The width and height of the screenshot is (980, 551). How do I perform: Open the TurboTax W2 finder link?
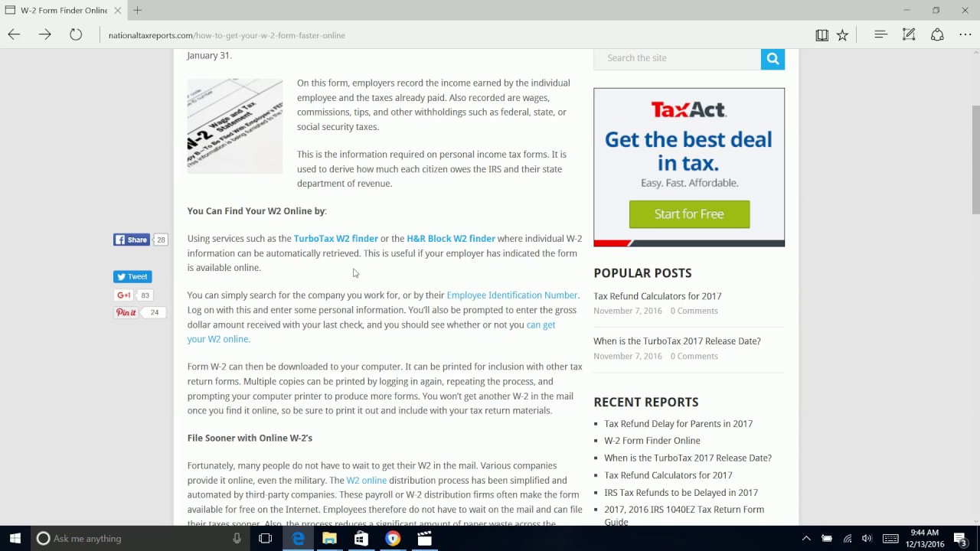point(335,239)
